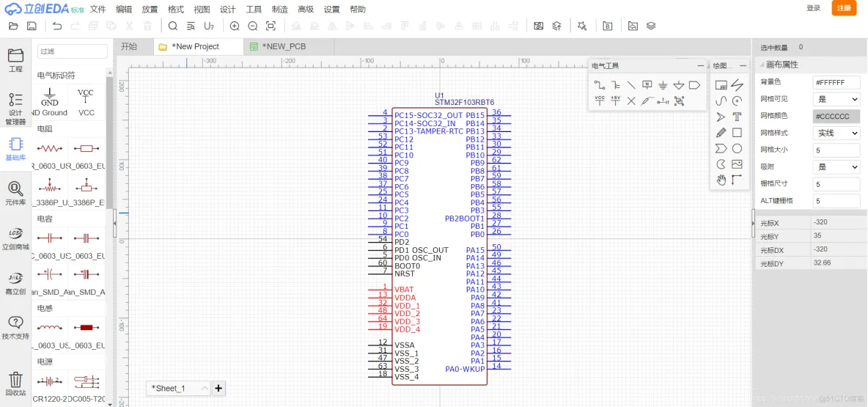Open the 文件 menu
Image resolution: width=868 pixels, height=407 pixels.
click(x=98, y=10)
